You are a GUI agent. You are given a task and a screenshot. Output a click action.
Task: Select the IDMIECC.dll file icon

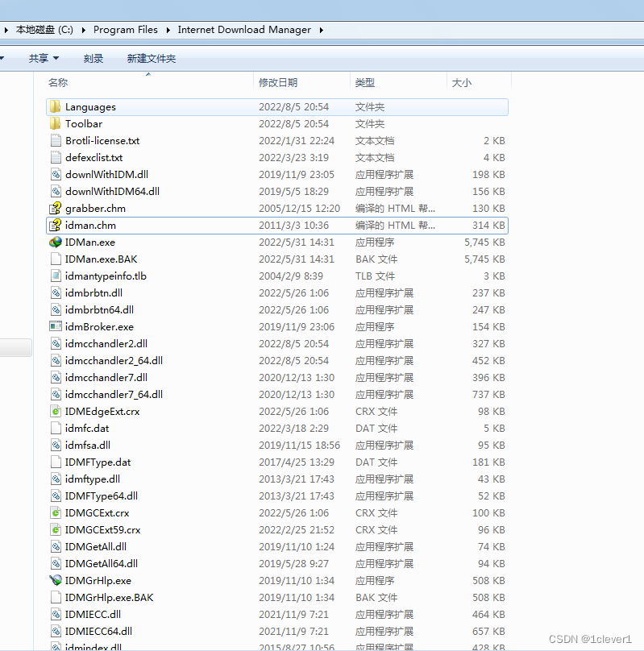(x=56, y=615)
